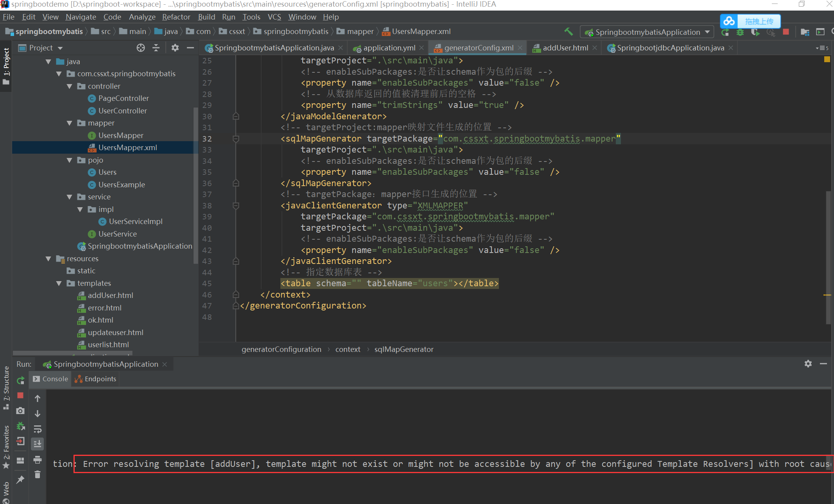
Task: Rerun application from main toolbar
Action: coord(725,32)
